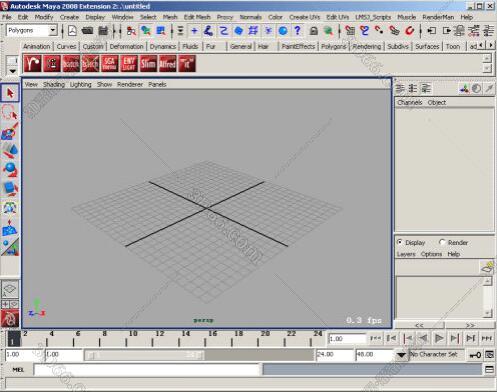Click the Open Scene folder icon

pos(87,31)
